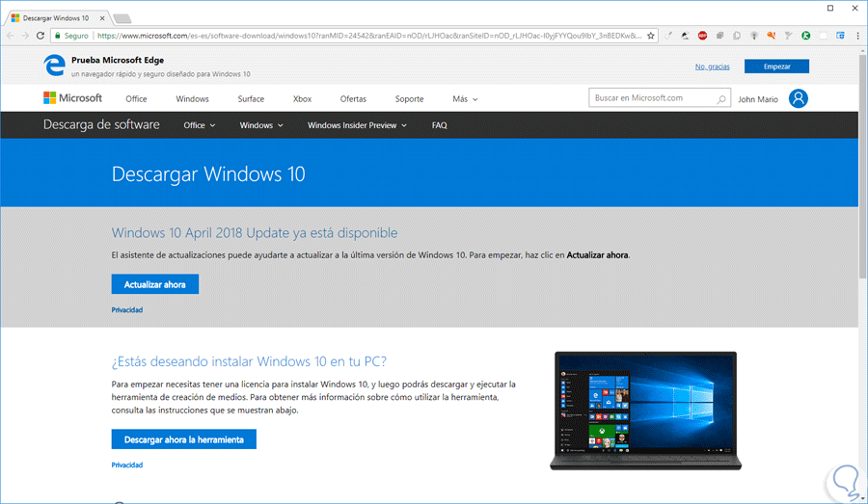This screenshot has width=868, height=504.
Task: Expand the Más dropdown menu
Action: pos(465,99)
